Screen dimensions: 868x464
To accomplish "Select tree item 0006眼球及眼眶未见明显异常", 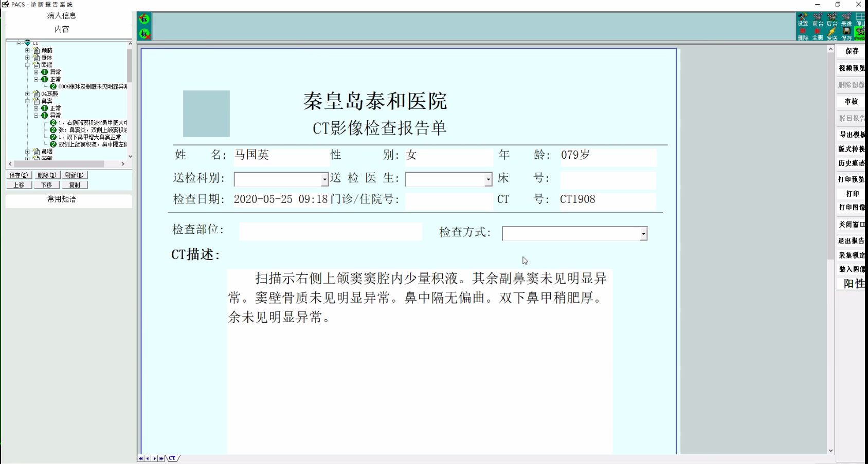I will (x=92, y=86).
